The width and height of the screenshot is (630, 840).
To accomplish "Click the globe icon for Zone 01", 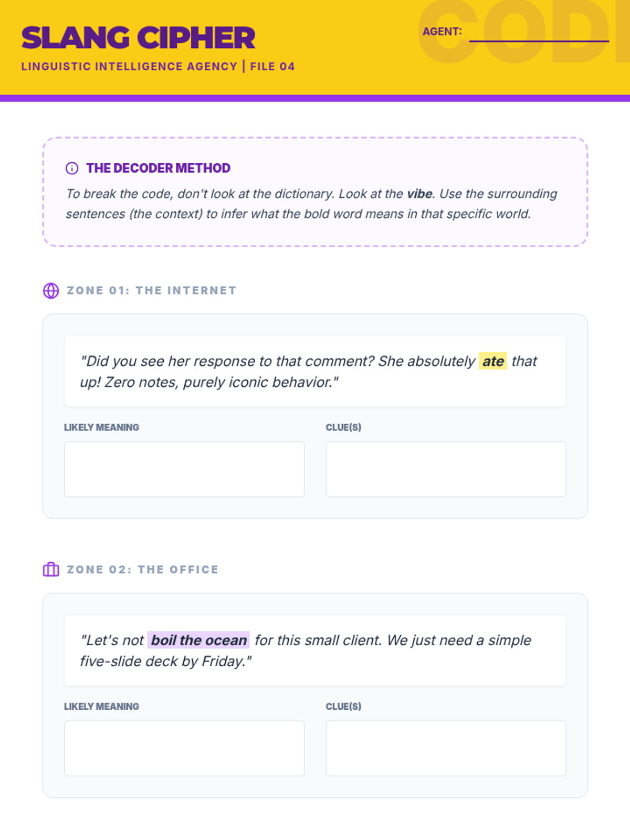I will tap(51, 290).
